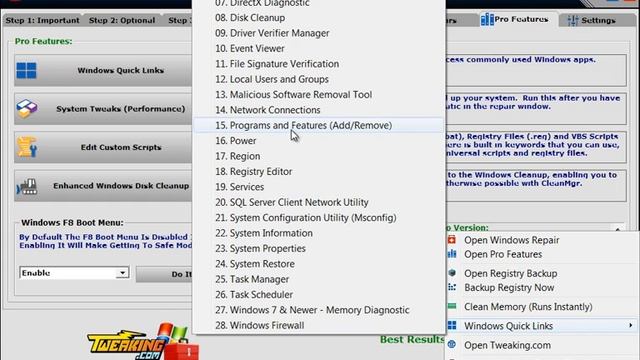Viewport: 640px width, 360px height.
Task: Click the Pro Features tab chart icon
Action: click(487, 19)
